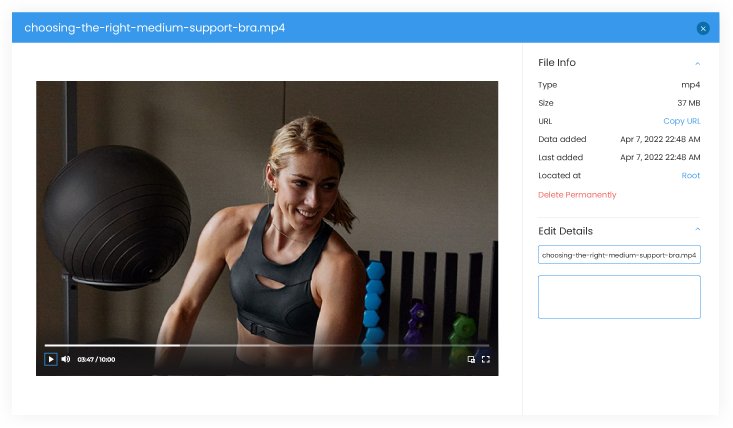The image size is (733, 428).
Task: Click the file name title in header
Action: 155,28
